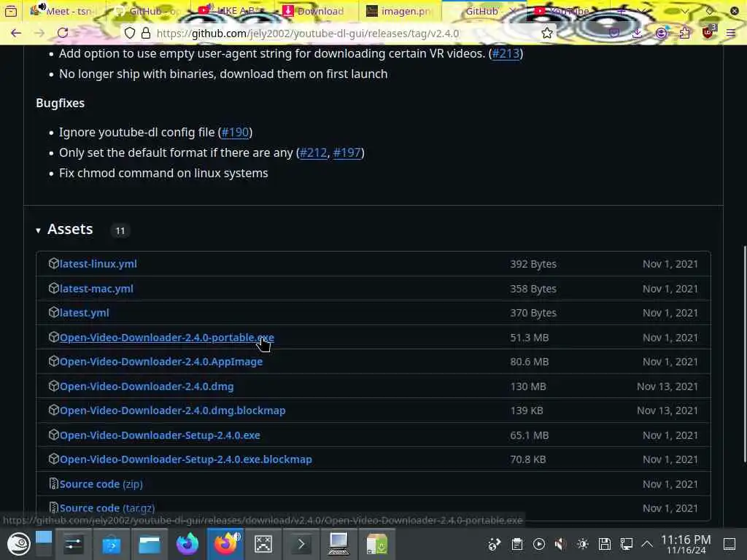Open the network connections tray icon
747x560 pixels.
(x=626, y=544)
